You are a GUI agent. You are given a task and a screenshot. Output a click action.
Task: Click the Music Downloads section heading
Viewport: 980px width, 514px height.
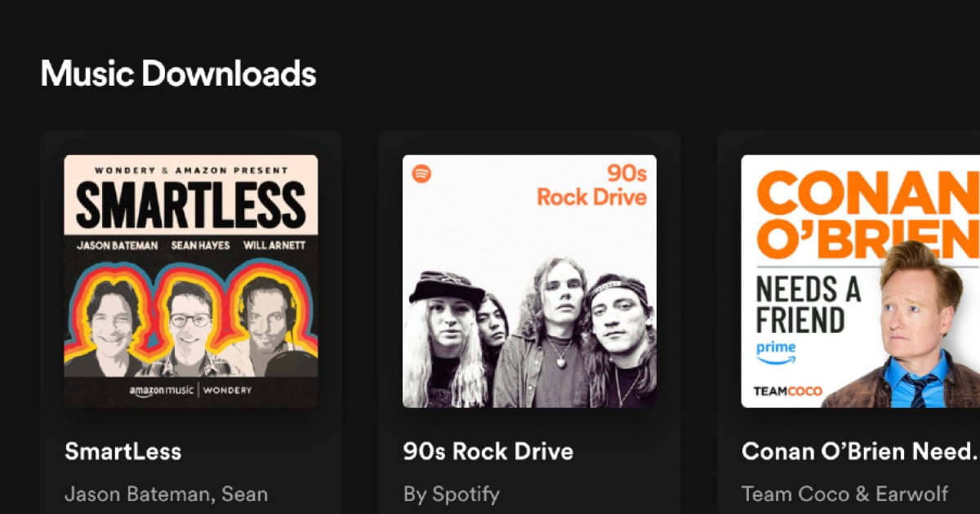(178, 73)
